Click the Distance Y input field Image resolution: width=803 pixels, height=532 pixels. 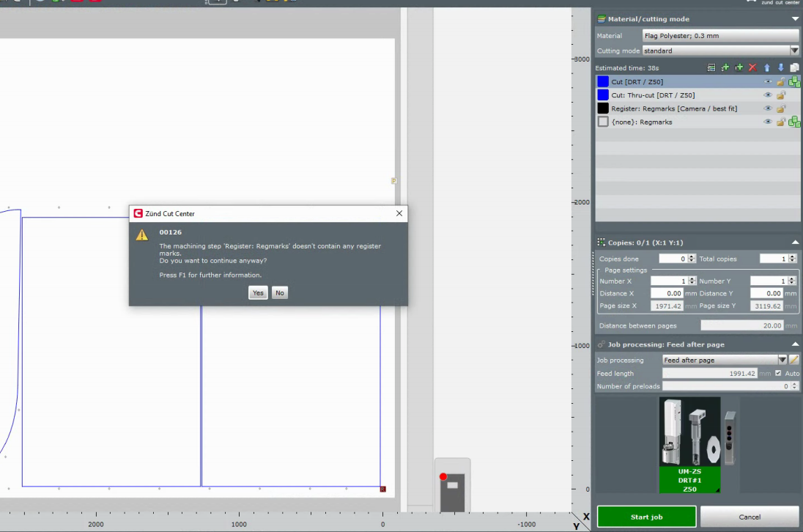[x=766, y=293]
